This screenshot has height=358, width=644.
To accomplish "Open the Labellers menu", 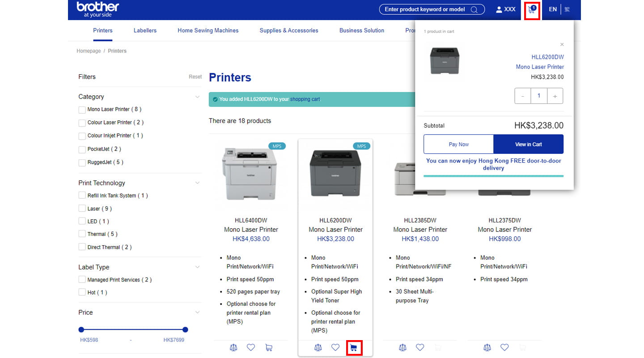I will click(145, 30).
